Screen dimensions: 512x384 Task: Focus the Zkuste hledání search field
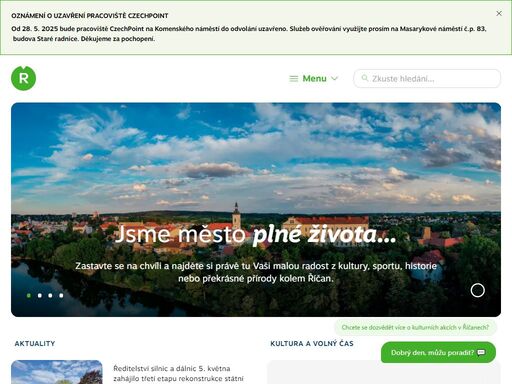pyautogui.click(x=427, y=79)
